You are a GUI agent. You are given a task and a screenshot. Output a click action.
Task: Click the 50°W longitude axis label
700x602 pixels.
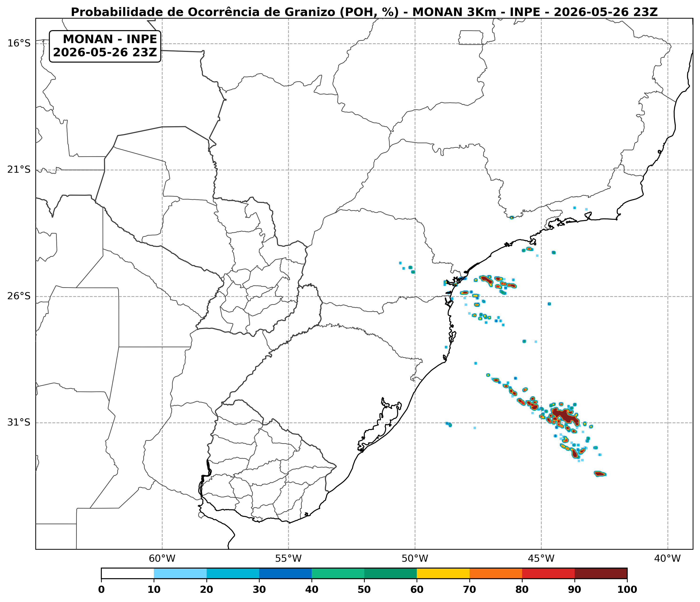click(x=415, y=558)
